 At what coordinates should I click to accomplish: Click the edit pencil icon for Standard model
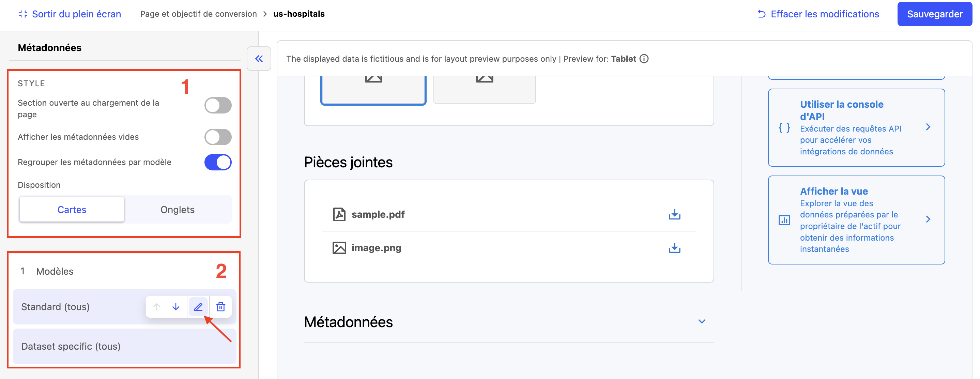198,307
